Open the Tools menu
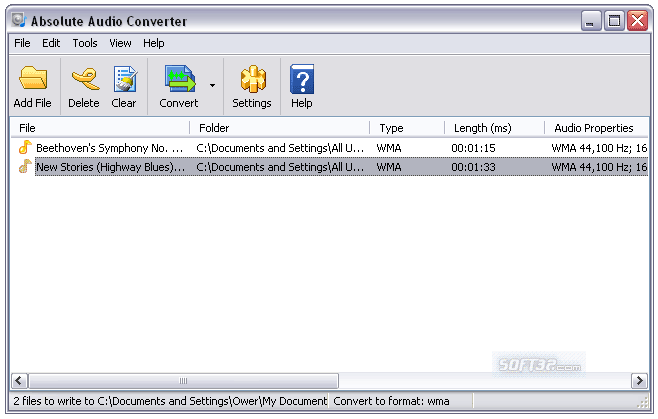Image resolution: width=658 pixels, height=419 pixels. tap(85, 43)
